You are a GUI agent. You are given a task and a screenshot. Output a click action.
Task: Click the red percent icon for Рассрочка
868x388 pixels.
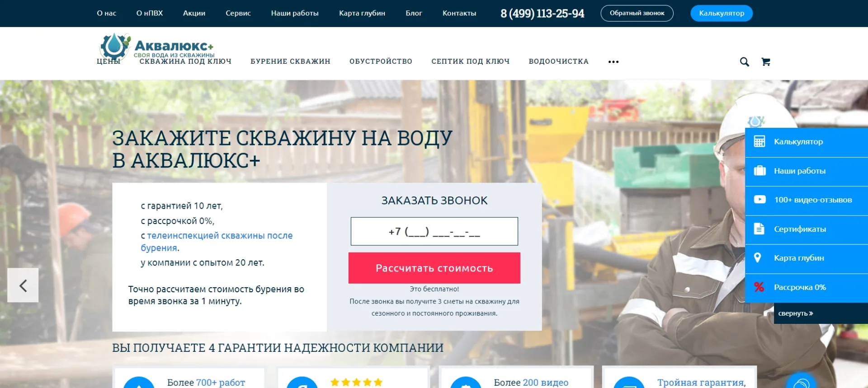pos(759,287)
